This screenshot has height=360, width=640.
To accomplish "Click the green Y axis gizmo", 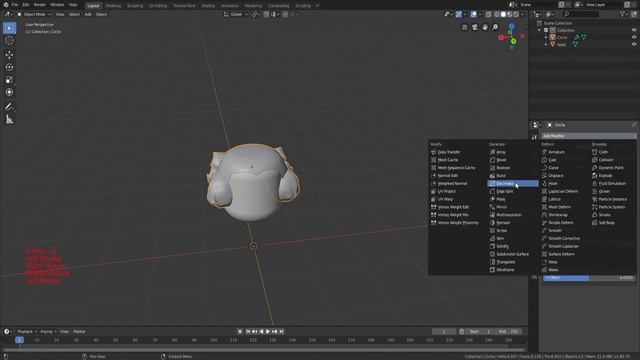I will 513,41.
